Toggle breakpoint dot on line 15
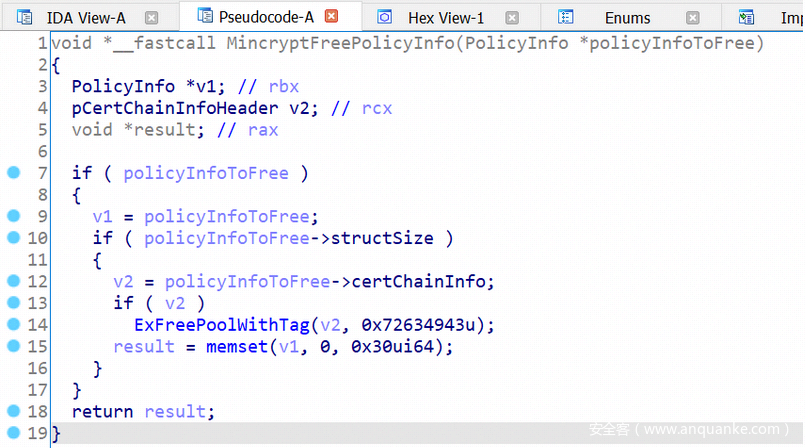Image resolution: width=805 pixels, height=448 pixels. [14, 346]
